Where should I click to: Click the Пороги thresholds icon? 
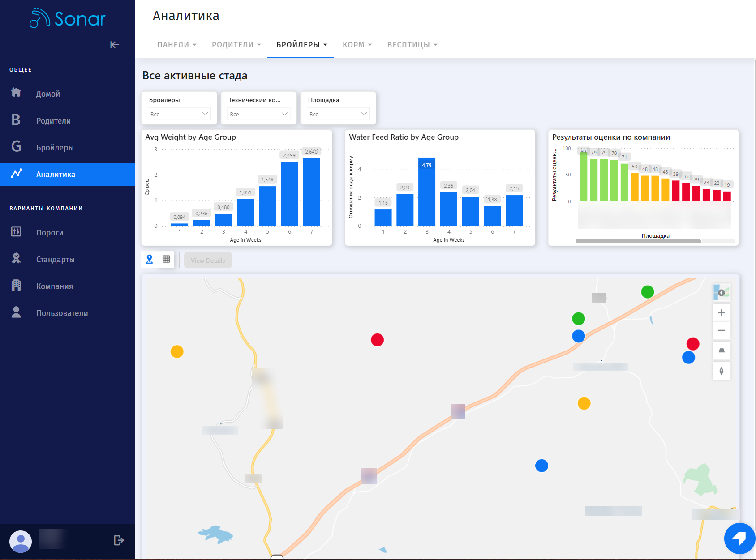pos(16,231)
